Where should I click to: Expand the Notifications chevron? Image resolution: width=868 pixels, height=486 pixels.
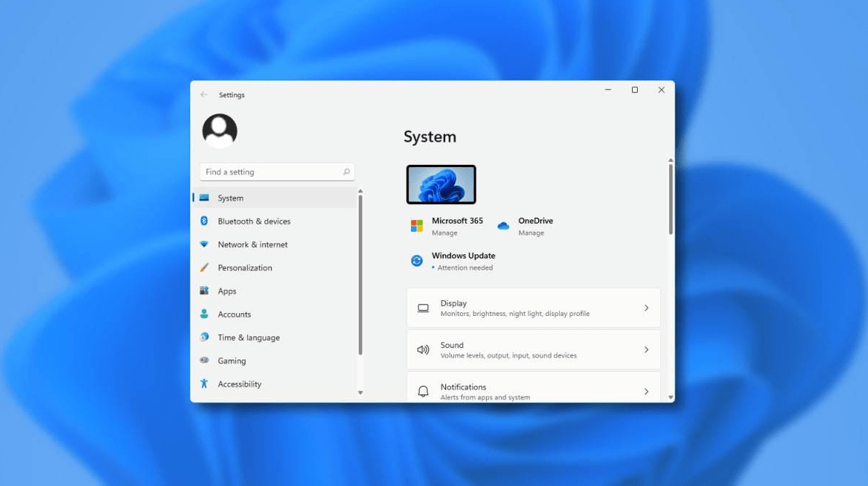point(646,392)
